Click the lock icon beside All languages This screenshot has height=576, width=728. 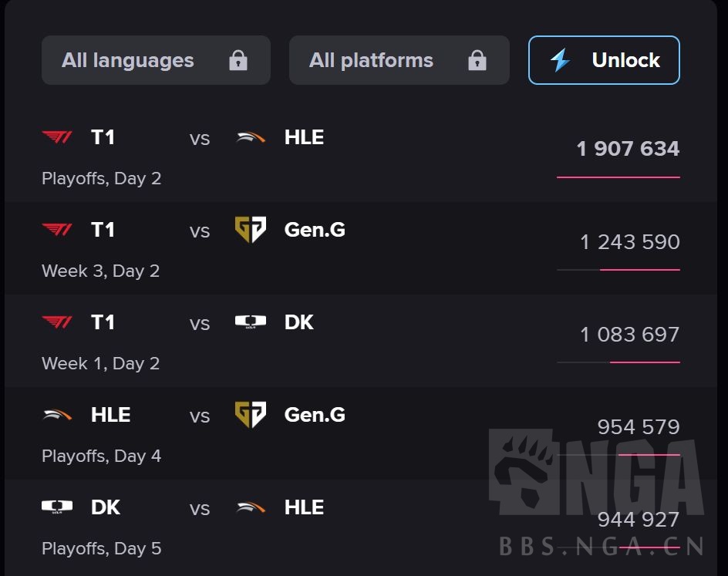[x=238, y=60]
